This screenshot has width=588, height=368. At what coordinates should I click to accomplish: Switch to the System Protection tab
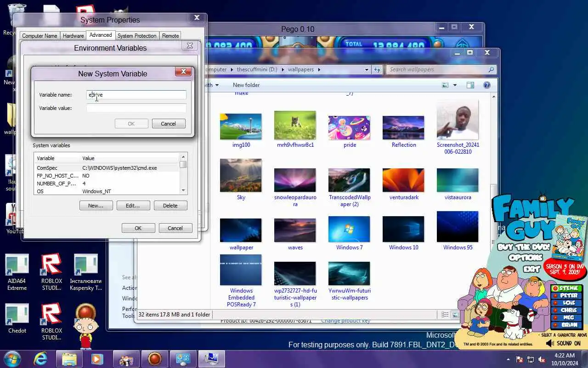tap(137, 36)
